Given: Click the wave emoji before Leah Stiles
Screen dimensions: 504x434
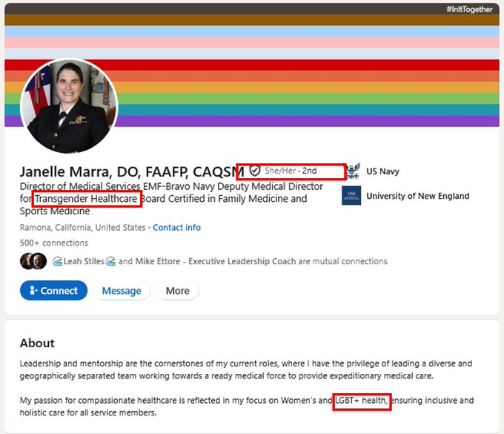Looking at the screenshot, I should click(57, 261).
